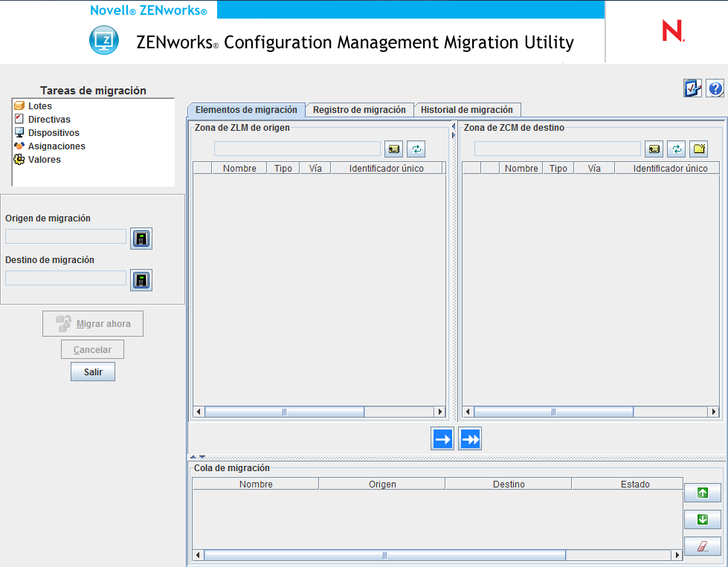
Task: Move queue item down with green arrow
Action: pyautogui.click(x=702, y=519)
